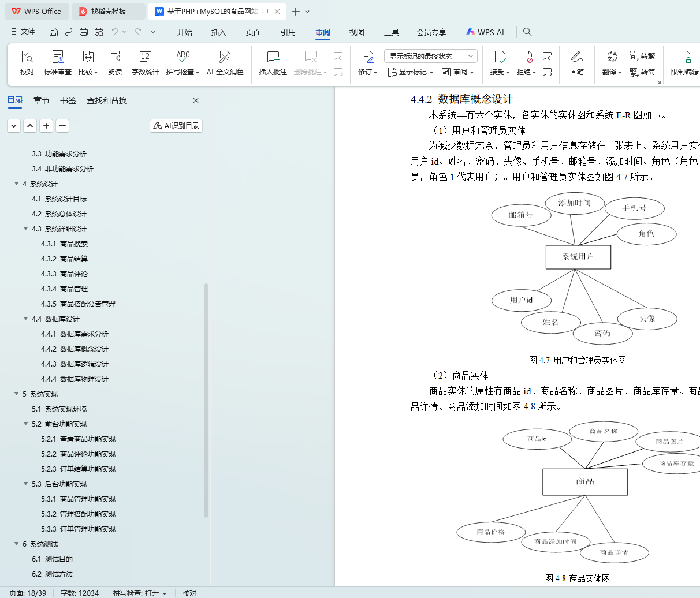The image size is (700, 598).
Task: Toggle 拼写检查: 打开 in status bar
Action: pyautogui.click(x=140, y=593)
